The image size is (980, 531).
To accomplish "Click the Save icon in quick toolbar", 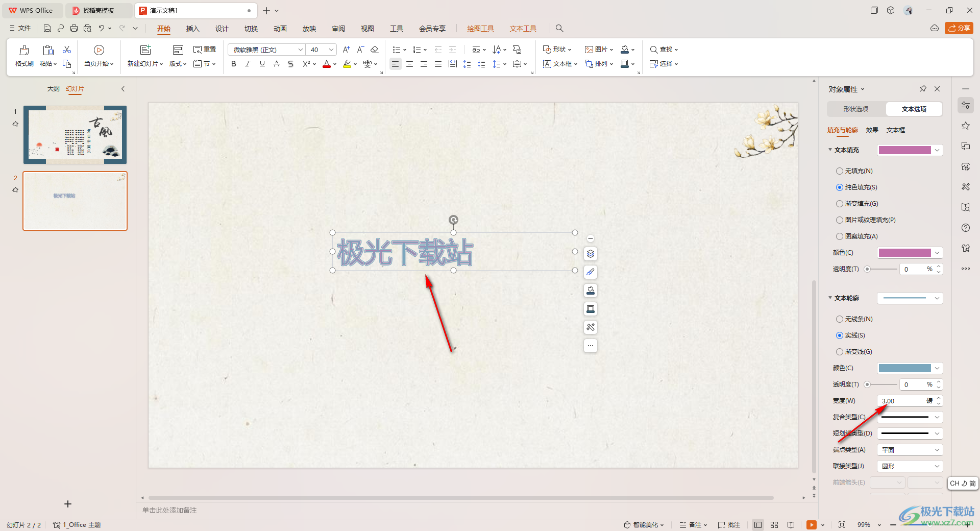I will pyautogui.click(x=47, y=28).
